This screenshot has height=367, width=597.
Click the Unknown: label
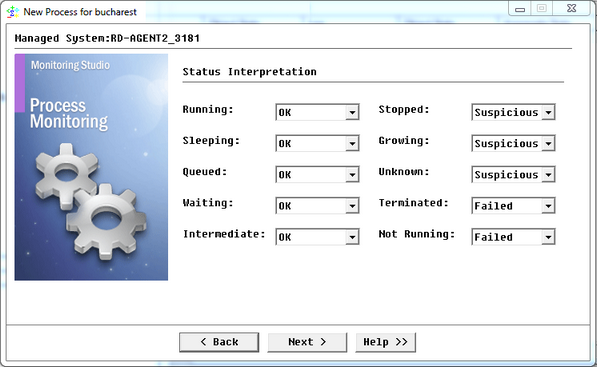point(404,172)
